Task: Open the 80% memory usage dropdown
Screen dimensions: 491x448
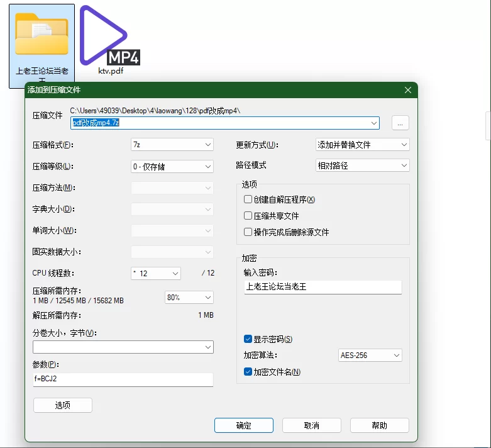Action: point(189,297)
